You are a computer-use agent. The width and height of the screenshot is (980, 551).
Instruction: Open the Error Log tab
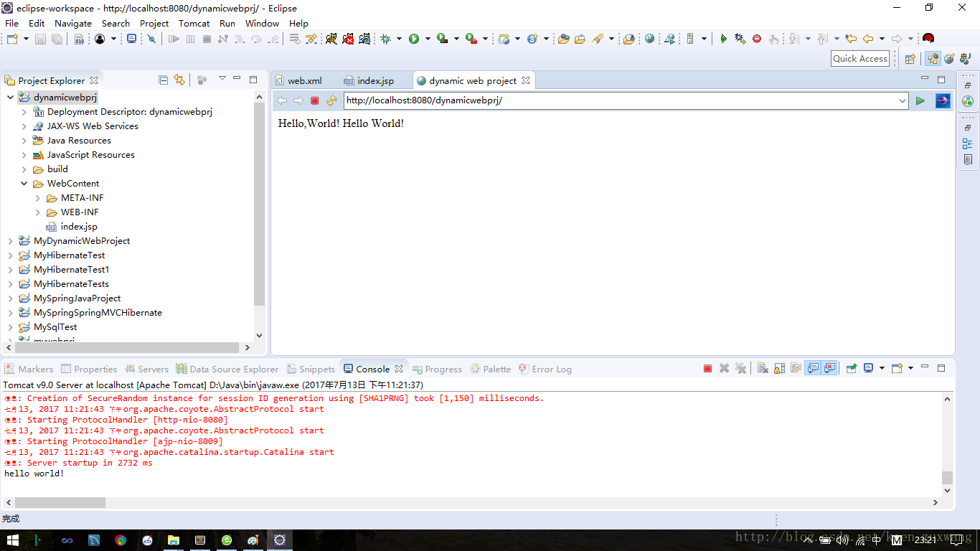pyautogui.click(x=544, y=369)
